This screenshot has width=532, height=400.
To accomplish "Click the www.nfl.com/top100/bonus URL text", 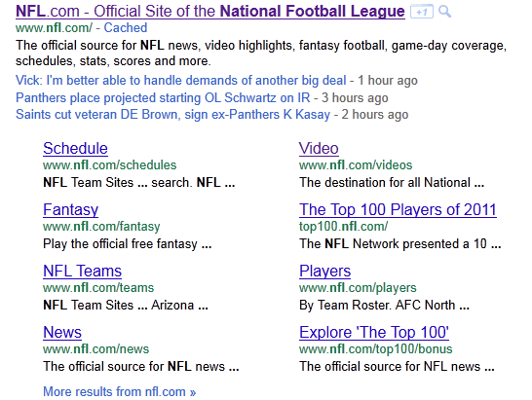I will click(375, 349).
